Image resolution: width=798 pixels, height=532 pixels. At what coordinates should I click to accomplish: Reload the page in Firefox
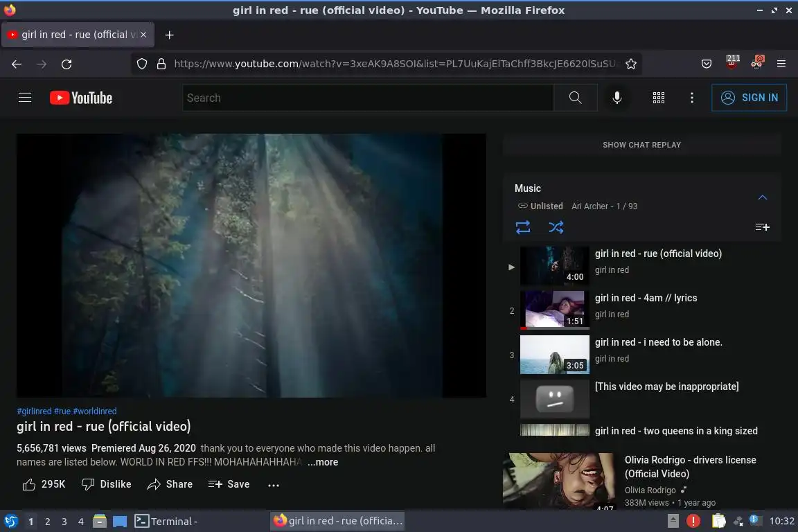[66, 64]
